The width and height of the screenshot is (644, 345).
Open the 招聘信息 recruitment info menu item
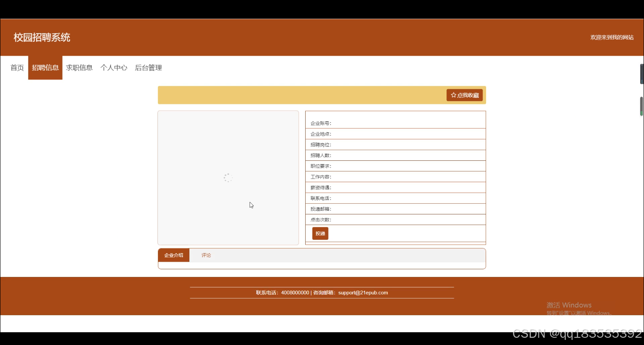pyautogui.click(x=45, y=67)
